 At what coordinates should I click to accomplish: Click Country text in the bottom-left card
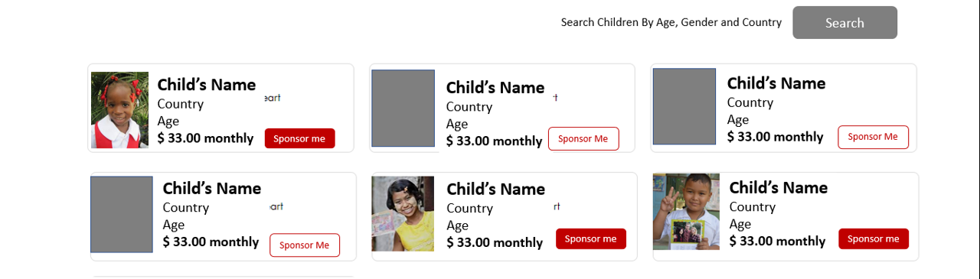[x=186, y=207]
